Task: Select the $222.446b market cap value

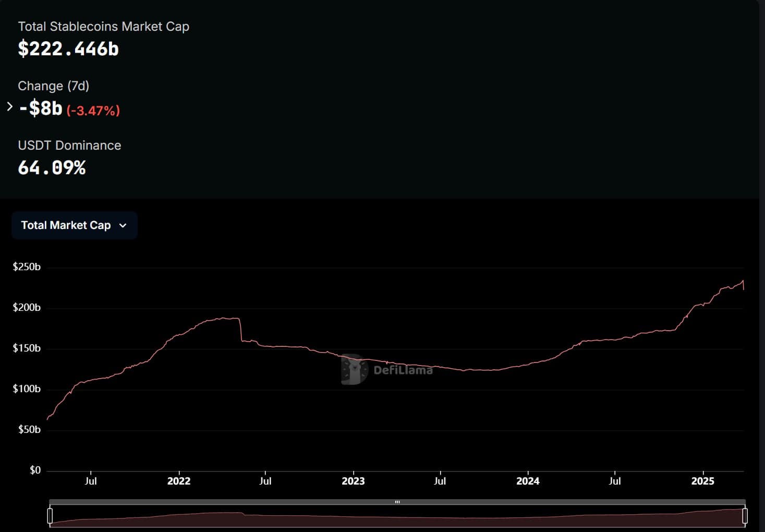Action: [68, 49]
